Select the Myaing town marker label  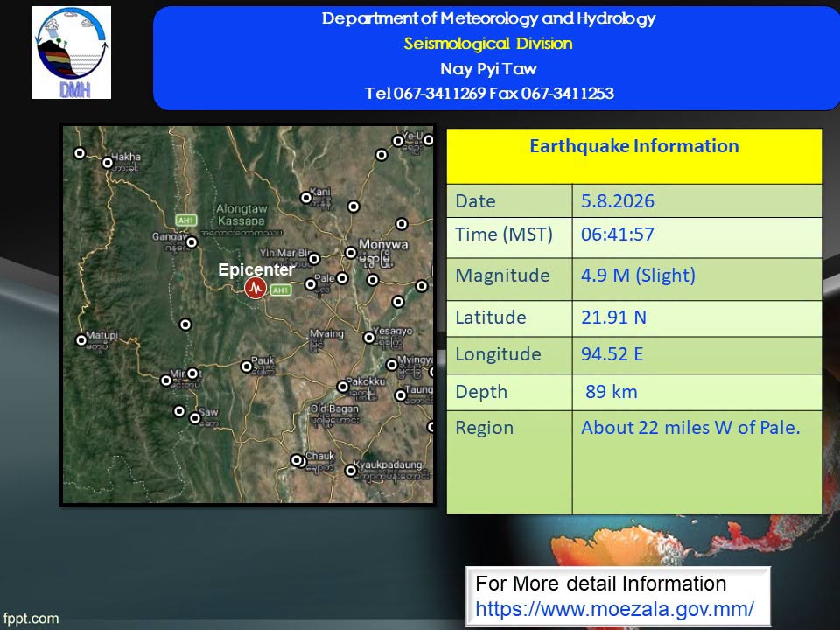[326, 333]
